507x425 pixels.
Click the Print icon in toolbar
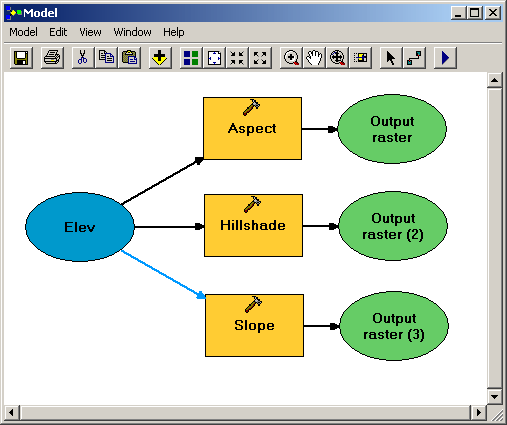click(52, 58)
